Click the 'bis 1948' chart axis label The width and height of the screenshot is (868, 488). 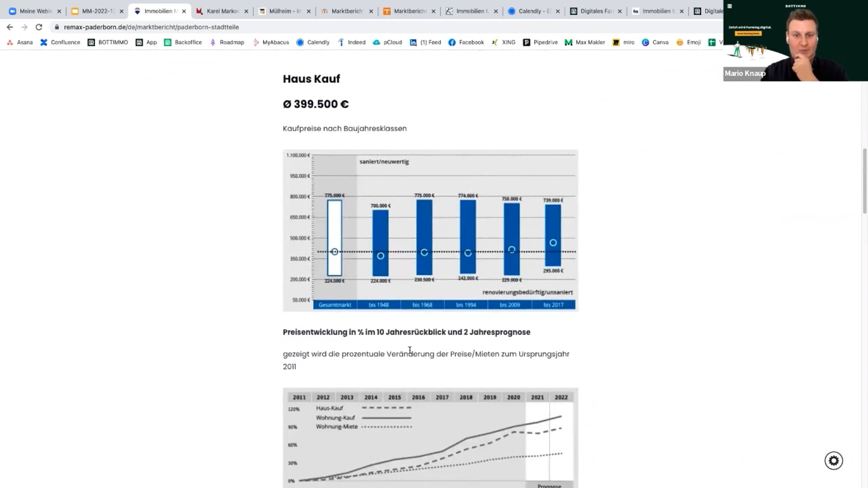[379, 305]
